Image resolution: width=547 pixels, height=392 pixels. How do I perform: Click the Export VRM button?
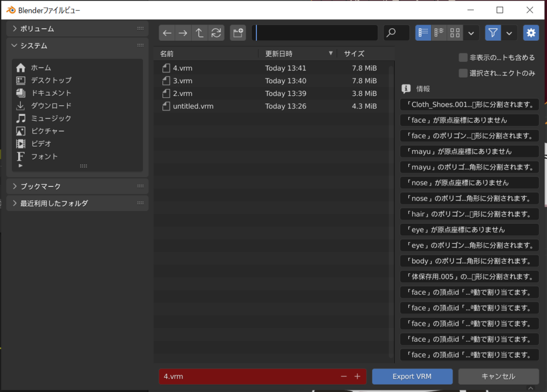tap(412, 376)
